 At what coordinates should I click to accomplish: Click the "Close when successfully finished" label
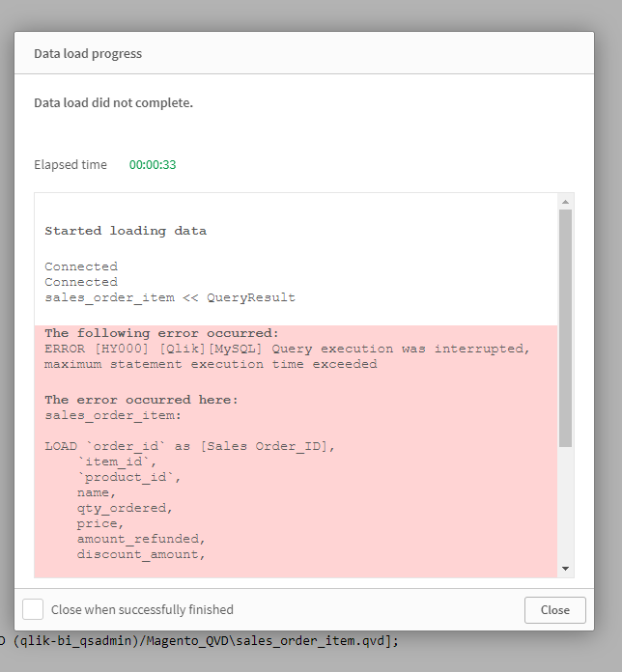point(142,609)
